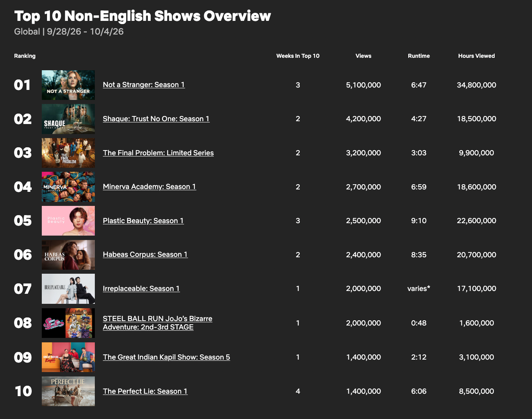Click the 18,600,000 hours viewed value

click(x=477, y=187)
